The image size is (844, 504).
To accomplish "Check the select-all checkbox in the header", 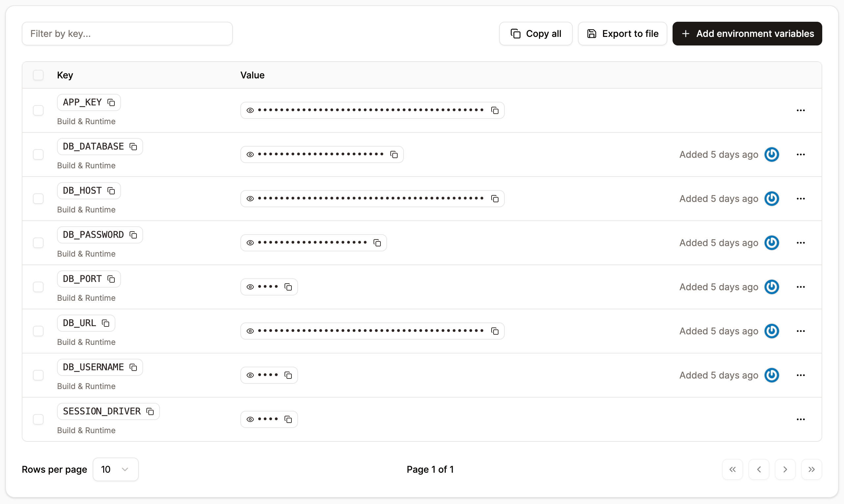I will click(x=38, y=75).
